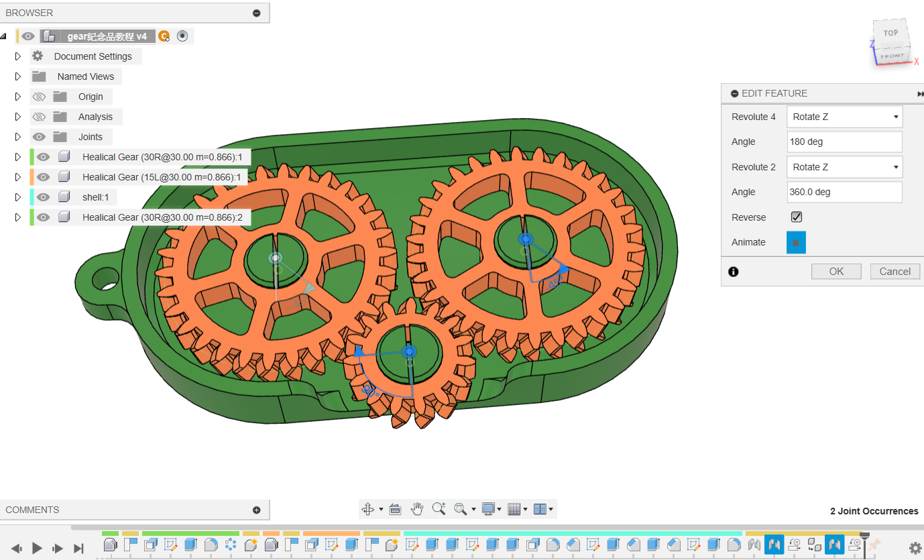This screenshot has width=924, height=560.
Task: Add a comment with the plus icon
Action: [x=256, y=510]
